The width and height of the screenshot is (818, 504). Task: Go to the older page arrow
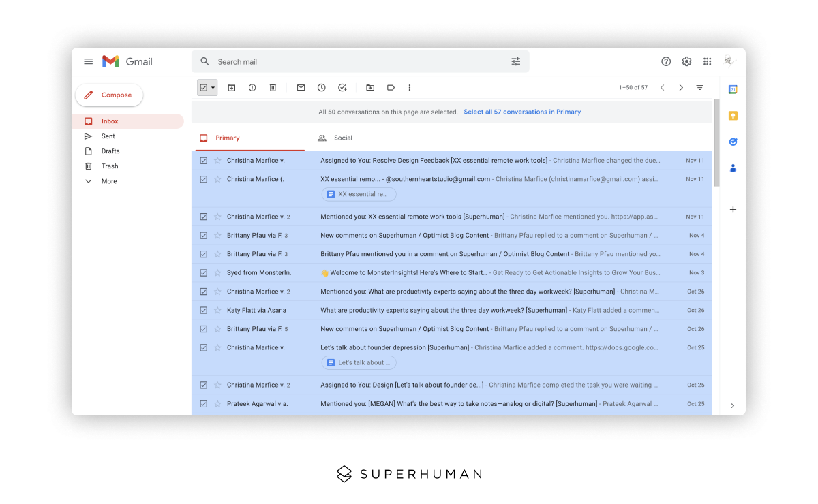tap(681, 88)
